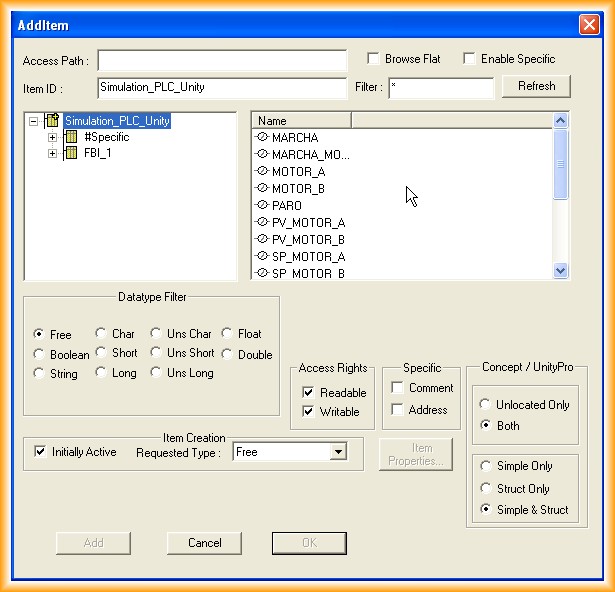Select the PARO variable icon in list
The image size is (615, 592).
[x=263, y=205]
